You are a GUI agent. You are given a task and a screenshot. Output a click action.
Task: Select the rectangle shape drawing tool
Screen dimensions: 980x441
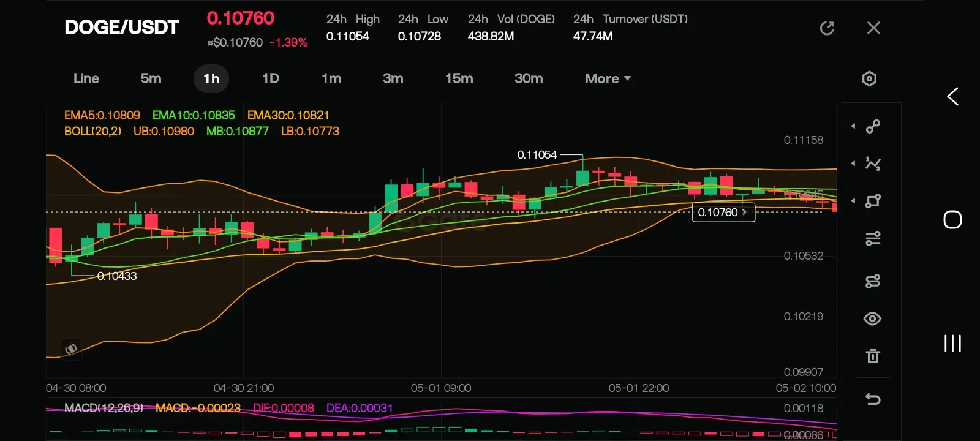point(873,201)
